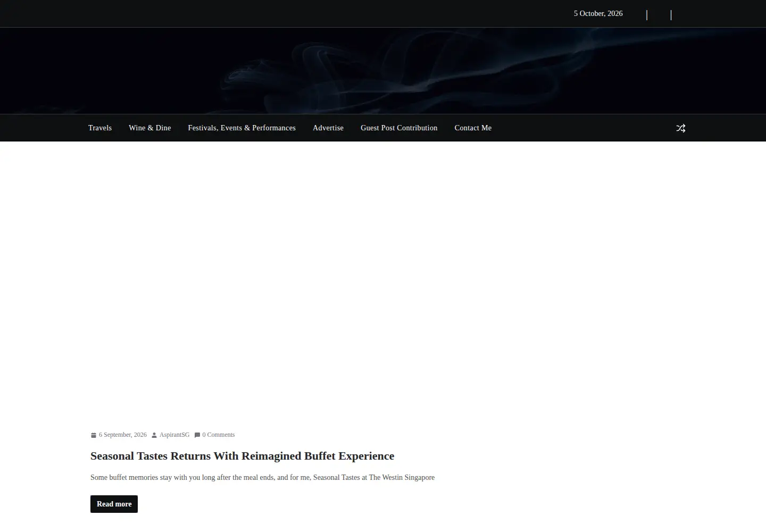766x532 pixels.
Task: Open the Travels menu item
Action: click(100, 128)
